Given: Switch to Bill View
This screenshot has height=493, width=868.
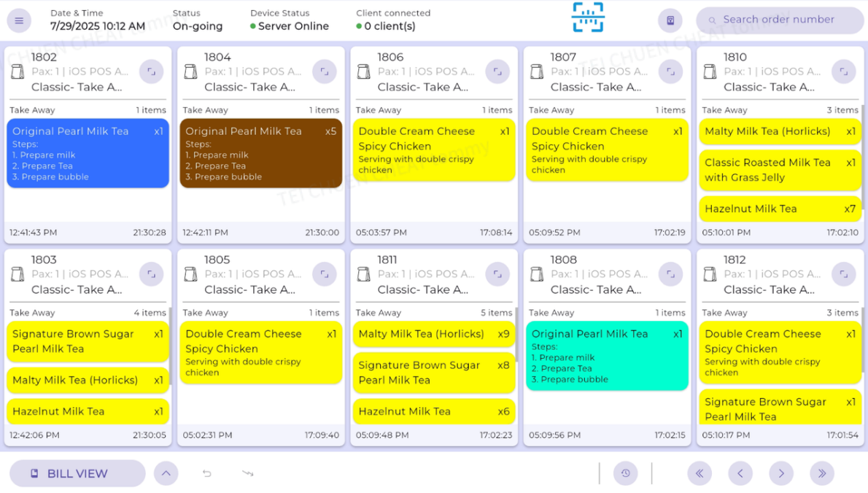Looking at the screenshot, I should coord(77,473).
